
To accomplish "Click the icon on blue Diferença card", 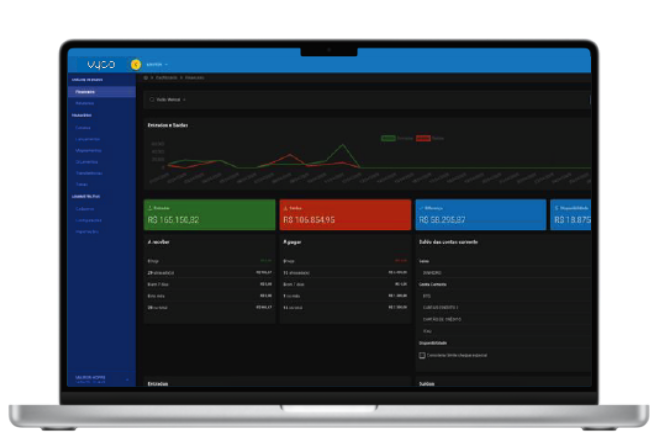I will point(421,206).
